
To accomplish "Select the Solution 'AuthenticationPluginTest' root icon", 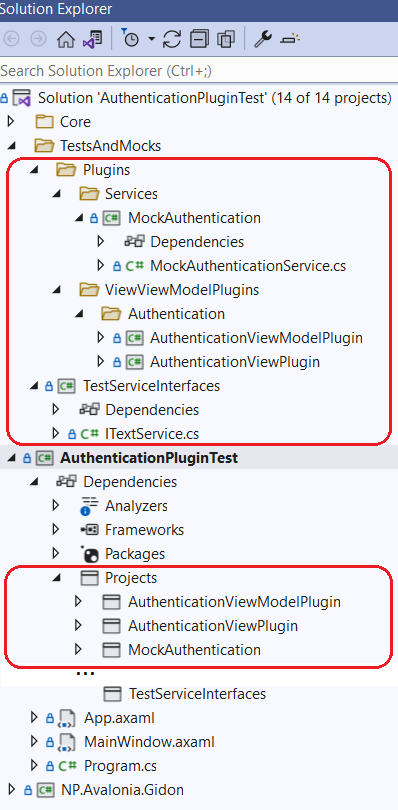I will [22, 97].
